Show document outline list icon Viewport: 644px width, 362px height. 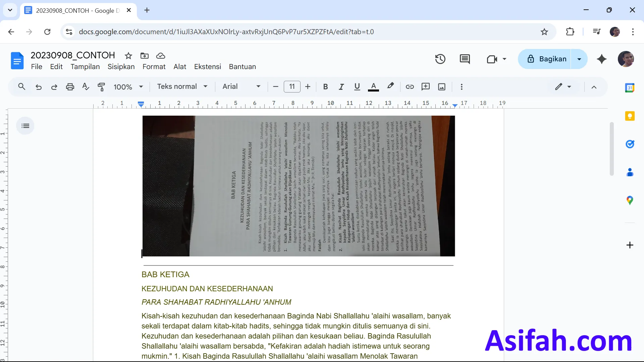click(25, 126)
